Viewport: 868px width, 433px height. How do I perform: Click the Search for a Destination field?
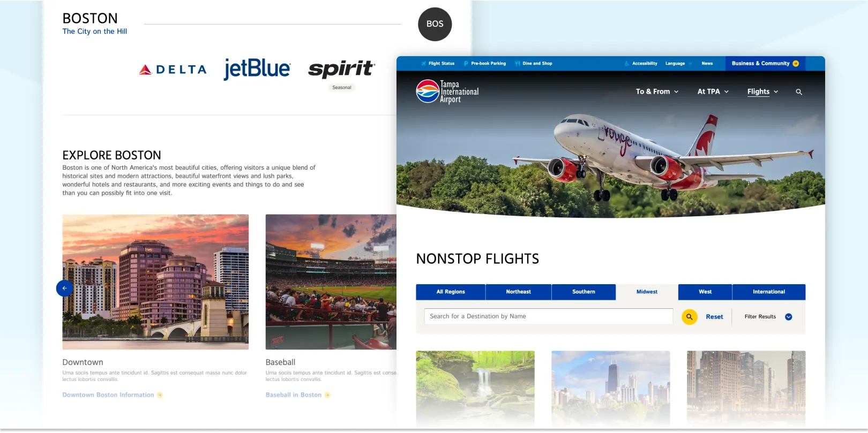coord(549,316)
